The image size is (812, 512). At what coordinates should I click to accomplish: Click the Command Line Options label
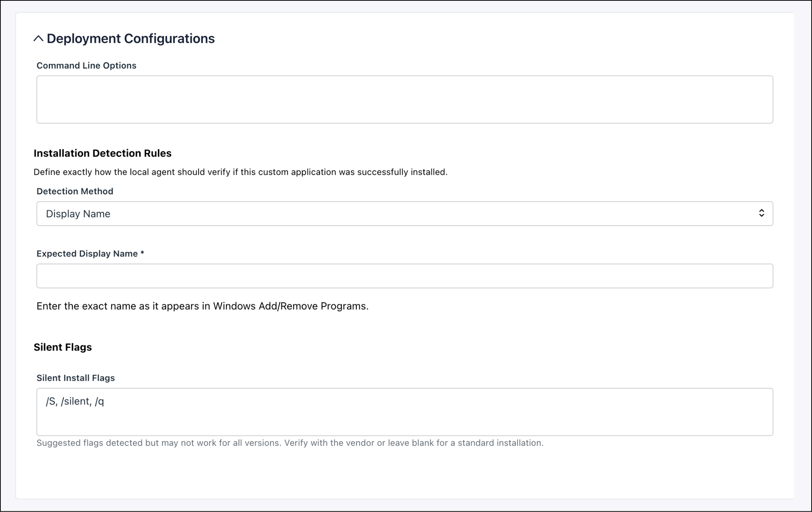86,65
